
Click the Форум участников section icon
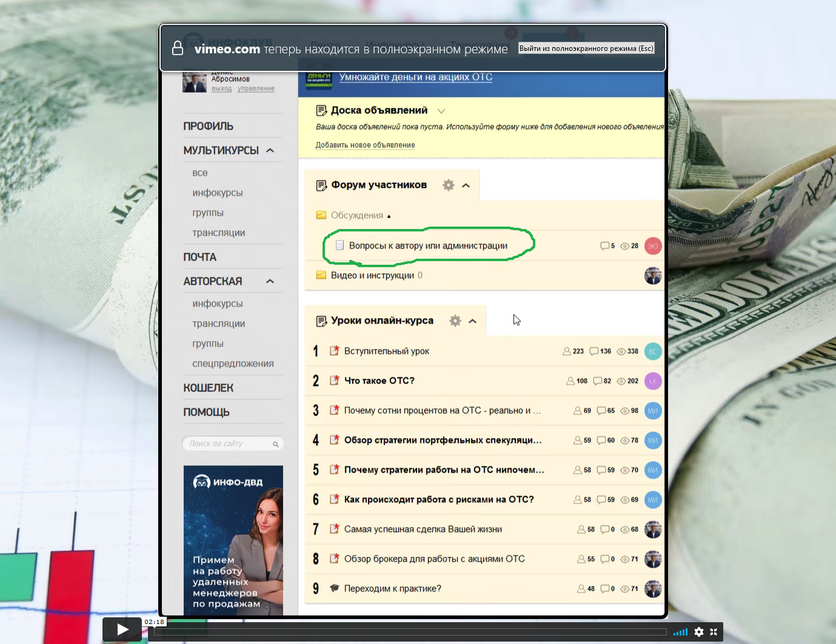point(321,185)
